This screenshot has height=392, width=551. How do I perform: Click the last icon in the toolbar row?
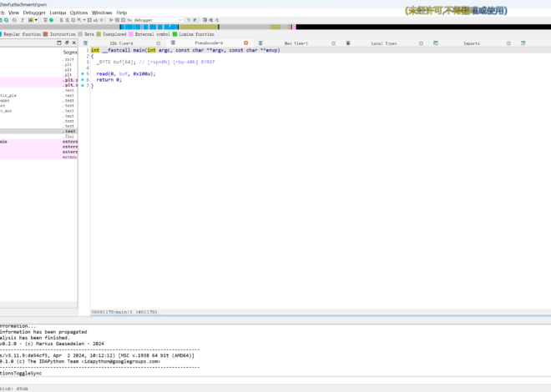click(x=217, y=20)
